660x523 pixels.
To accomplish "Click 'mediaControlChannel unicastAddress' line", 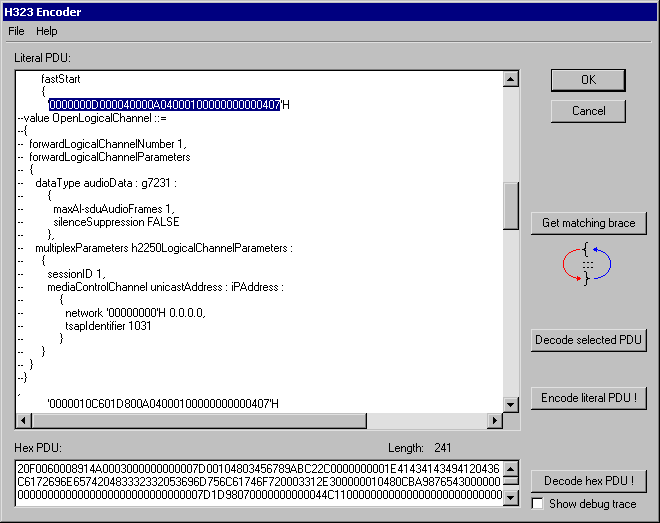I will click(165, 287).
